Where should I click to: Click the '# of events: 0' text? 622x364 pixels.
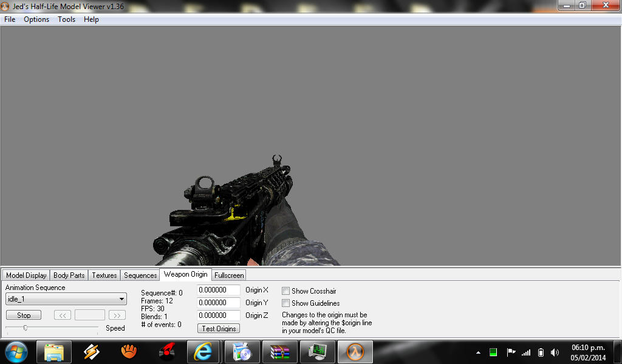tap(161, 325)
